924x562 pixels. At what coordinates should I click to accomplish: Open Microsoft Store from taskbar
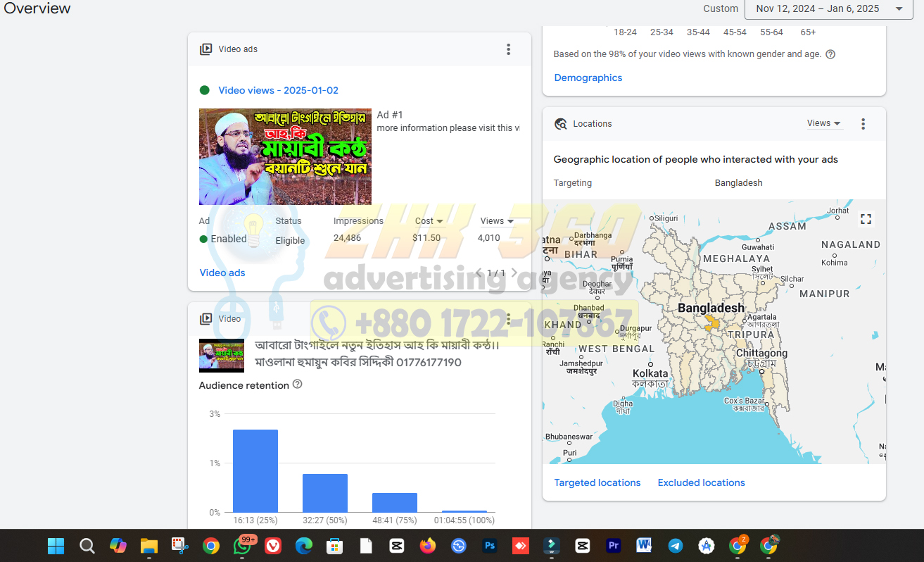click(334, 546)
